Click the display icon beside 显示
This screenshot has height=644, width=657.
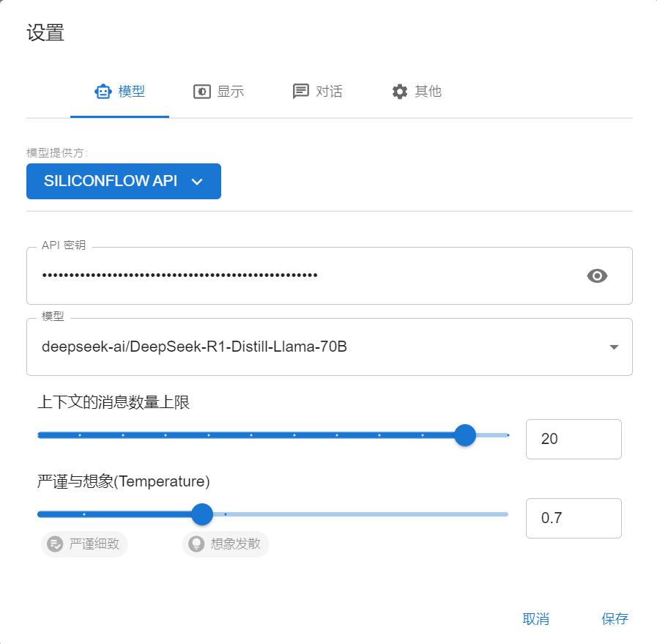pyautogui.click(x=202, y=92)
